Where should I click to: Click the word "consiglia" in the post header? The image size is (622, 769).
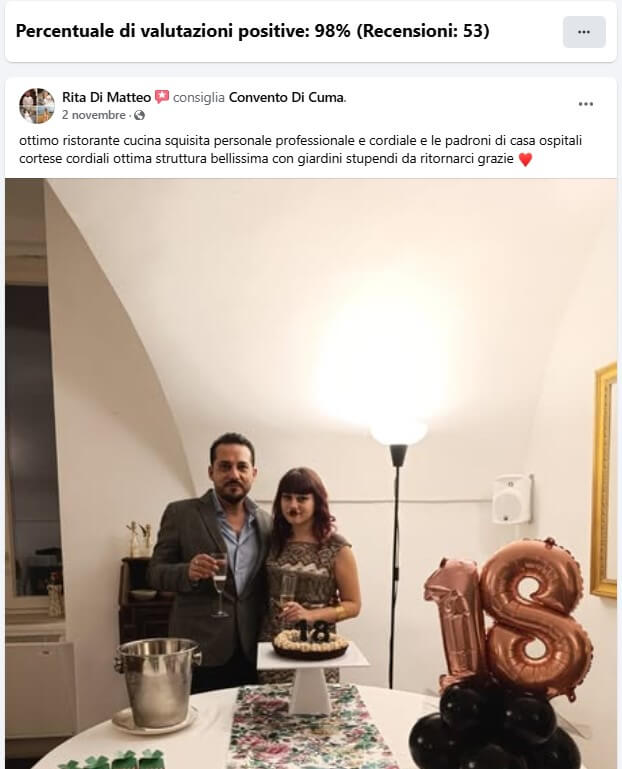point(199,98)
